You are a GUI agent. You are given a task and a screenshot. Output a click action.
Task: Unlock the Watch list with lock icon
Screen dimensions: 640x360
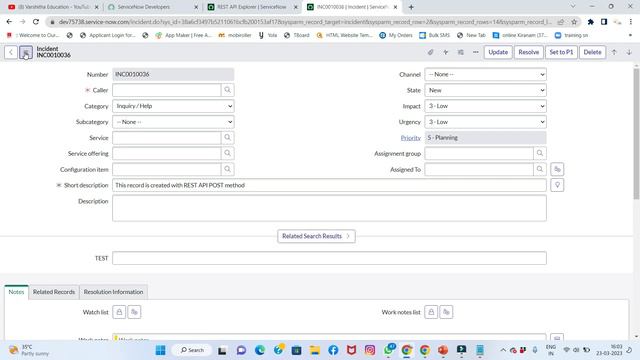tap(119, 312)
